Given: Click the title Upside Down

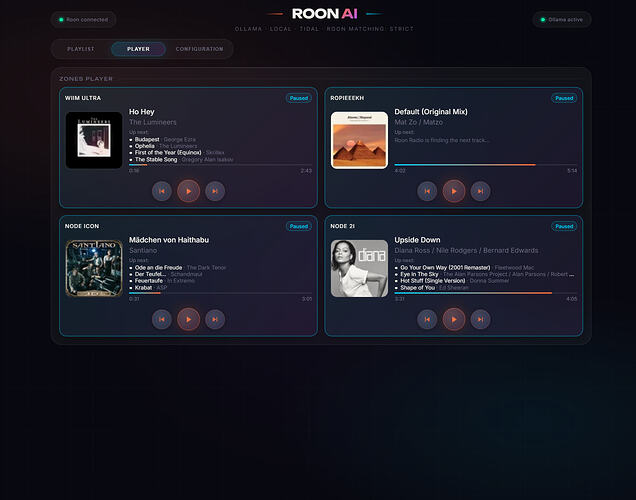Looking at the screenshot, I should coord(417,240).
